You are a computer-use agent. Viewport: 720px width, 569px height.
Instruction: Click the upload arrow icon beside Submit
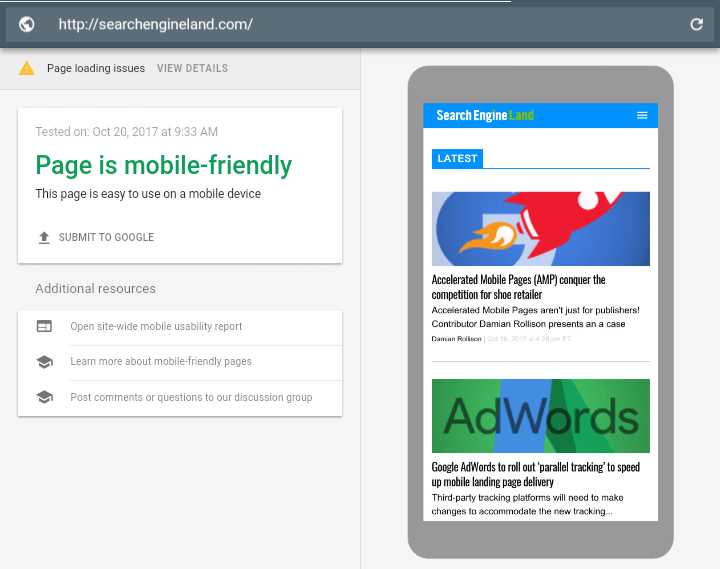44,238
